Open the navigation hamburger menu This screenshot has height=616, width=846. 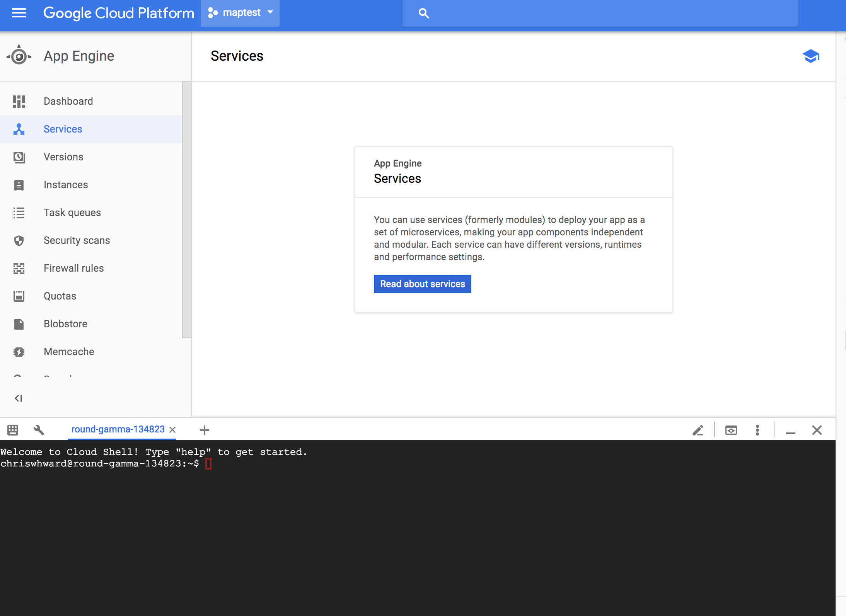point(18,13)
